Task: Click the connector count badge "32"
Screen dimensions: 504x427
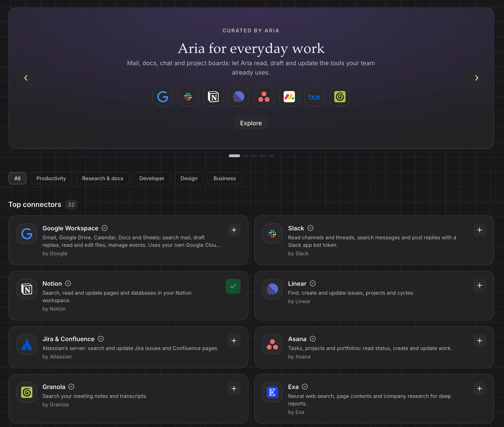Action: click(71, 204)
